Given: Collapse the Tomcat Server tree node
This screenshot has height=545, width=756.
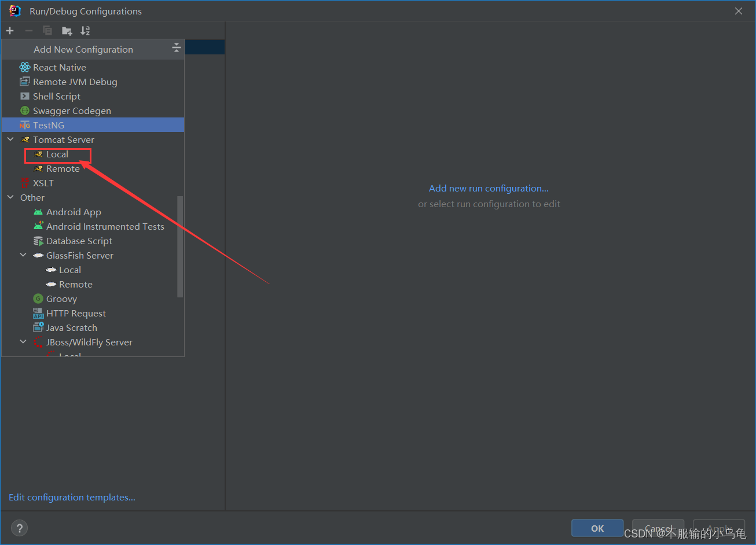Looking at the screenshot, I should tap(10, 139).
